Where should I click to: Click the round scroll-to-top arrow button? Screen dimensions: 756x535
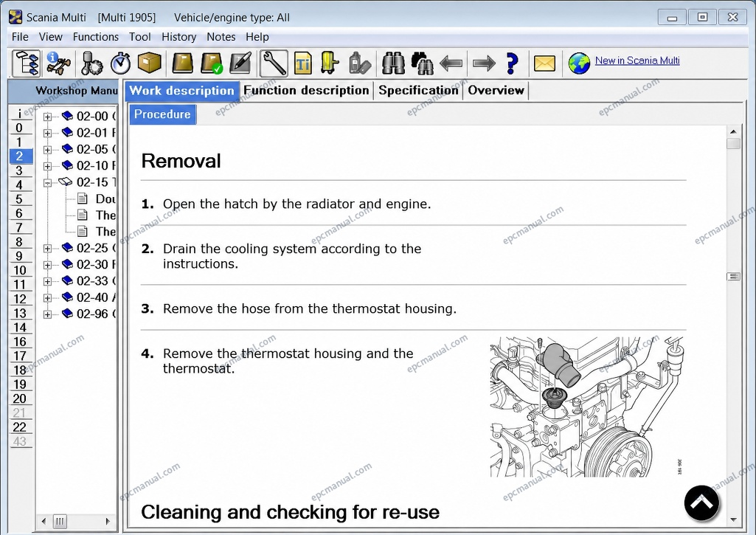701,503
